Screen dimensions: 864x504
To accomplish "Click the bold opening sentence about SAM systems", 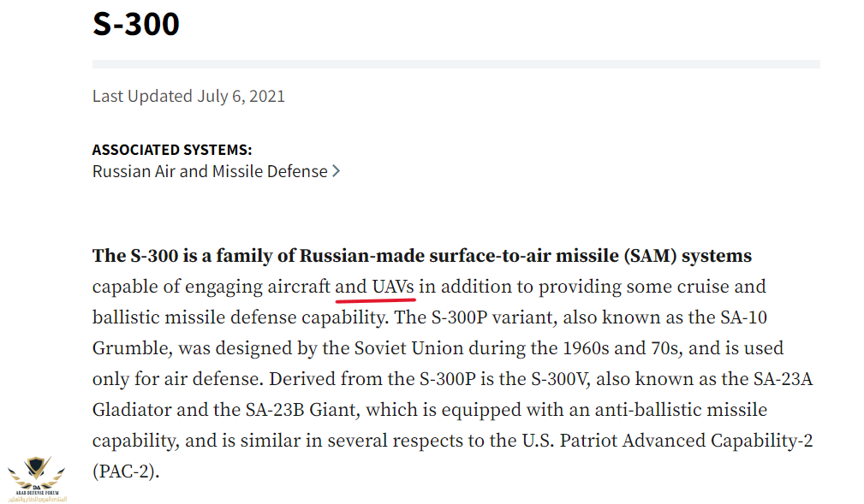I will tap(422, 256).
